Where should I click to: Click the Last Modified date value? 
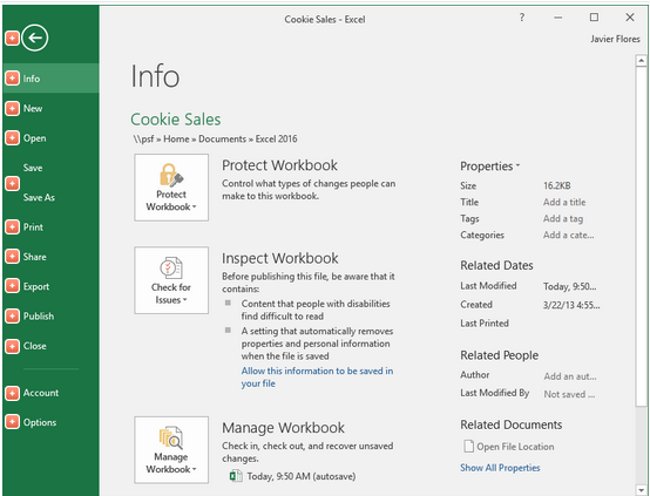click(570, 286)
